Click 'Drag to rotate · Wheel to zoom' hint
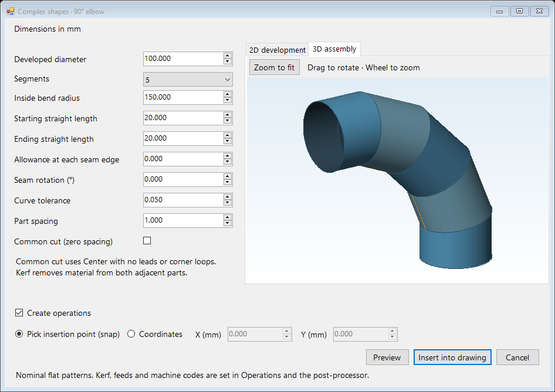 click(364, 67)
